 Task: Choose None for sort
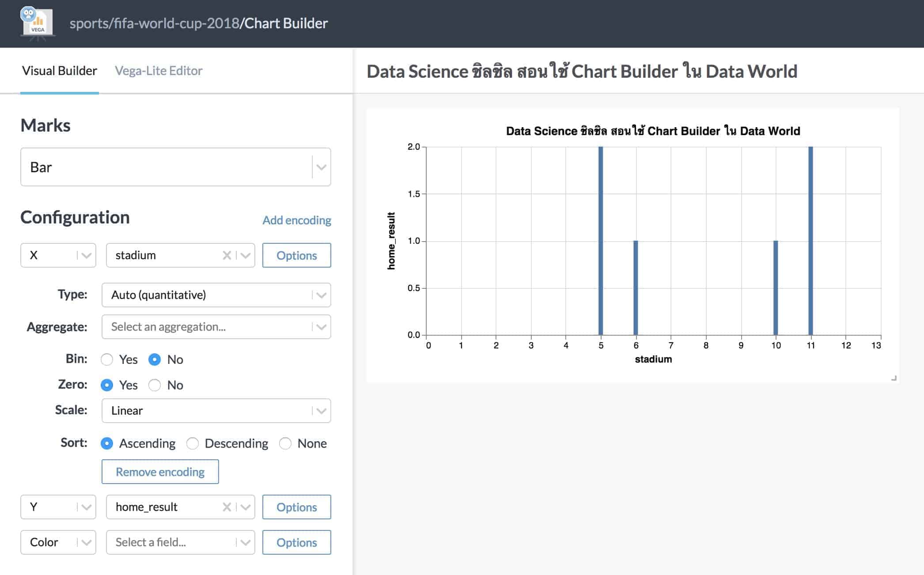coord(285,443)
